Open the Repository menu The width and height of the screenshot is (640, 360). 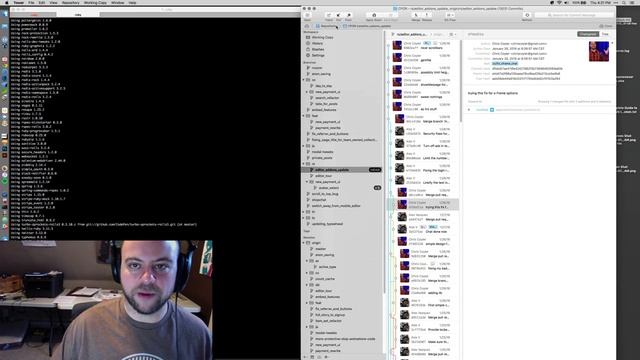click(70, 2)
